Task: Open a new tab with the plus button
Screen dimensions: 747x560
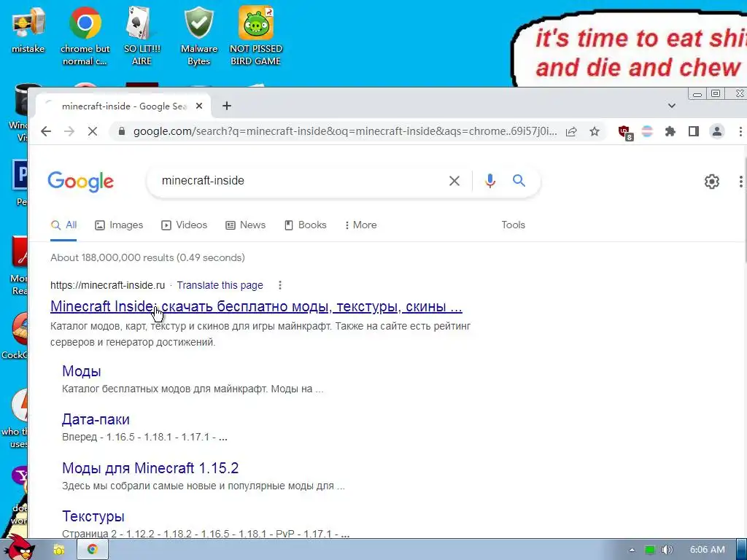Action: pyautogui.click(x=227, y=106)
